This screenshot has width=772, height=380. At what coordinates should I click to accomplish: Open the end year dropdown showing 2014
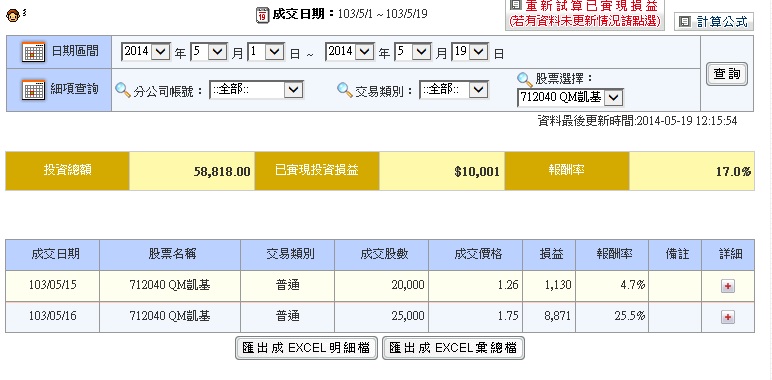(x=350, y=52)
